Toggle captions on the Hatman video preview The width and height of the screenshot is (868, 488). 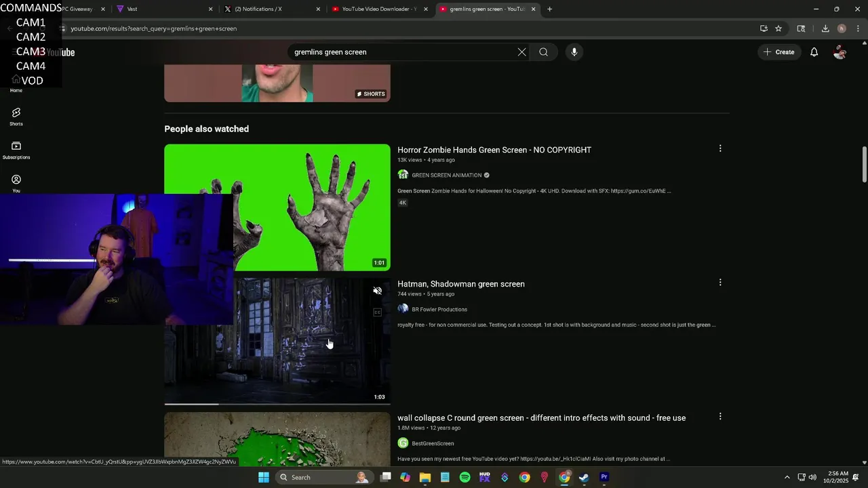click(378, 312)
